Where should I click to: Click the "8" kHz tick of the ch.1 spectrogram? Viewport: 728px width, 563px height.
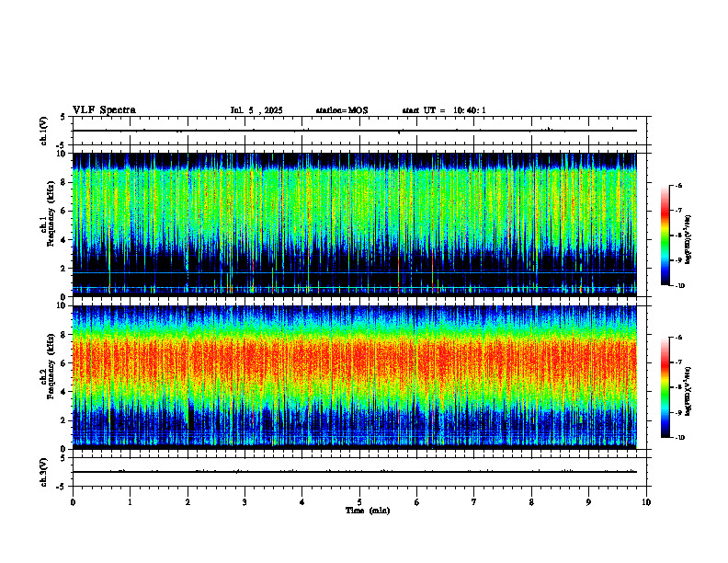[64, 182]
